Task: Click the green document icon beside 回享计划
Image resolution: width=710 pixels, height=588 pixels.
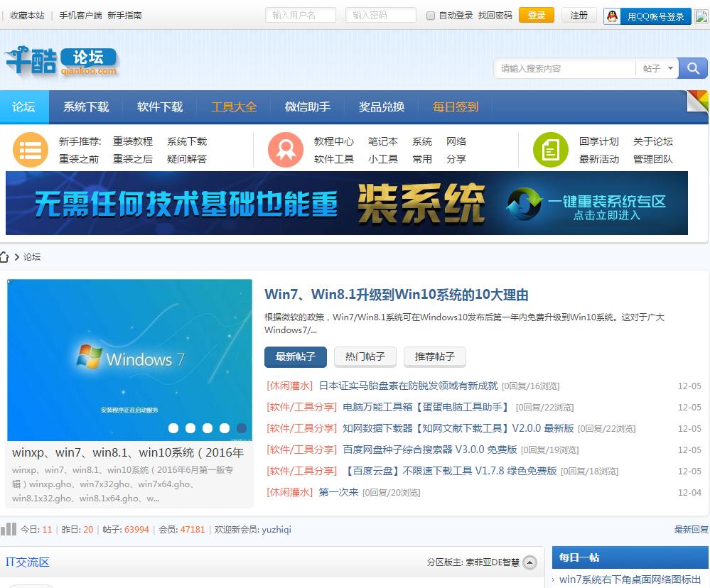Action: pos(551,150)
